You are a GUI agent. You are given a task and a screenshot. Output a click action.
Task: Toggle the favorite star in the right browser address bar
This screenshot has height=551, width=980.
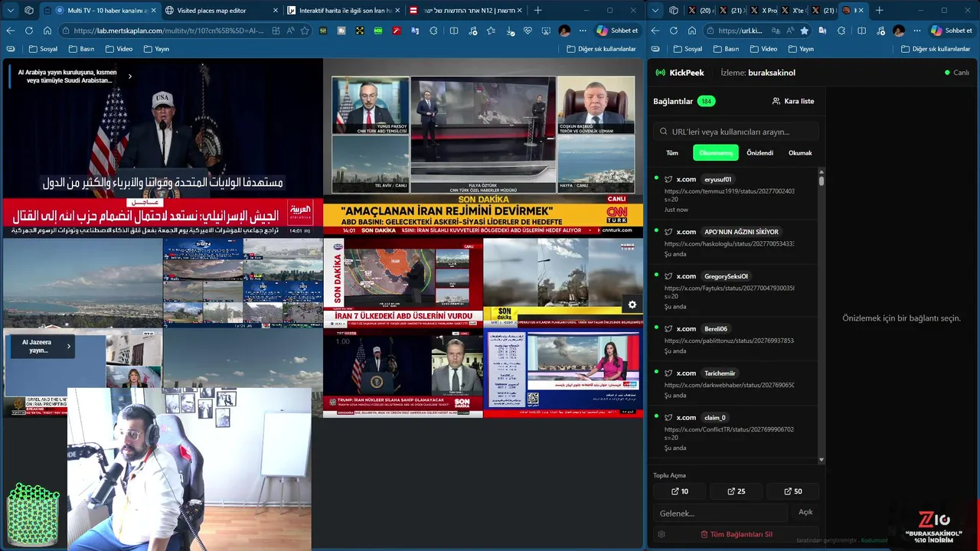click(804, 31)
